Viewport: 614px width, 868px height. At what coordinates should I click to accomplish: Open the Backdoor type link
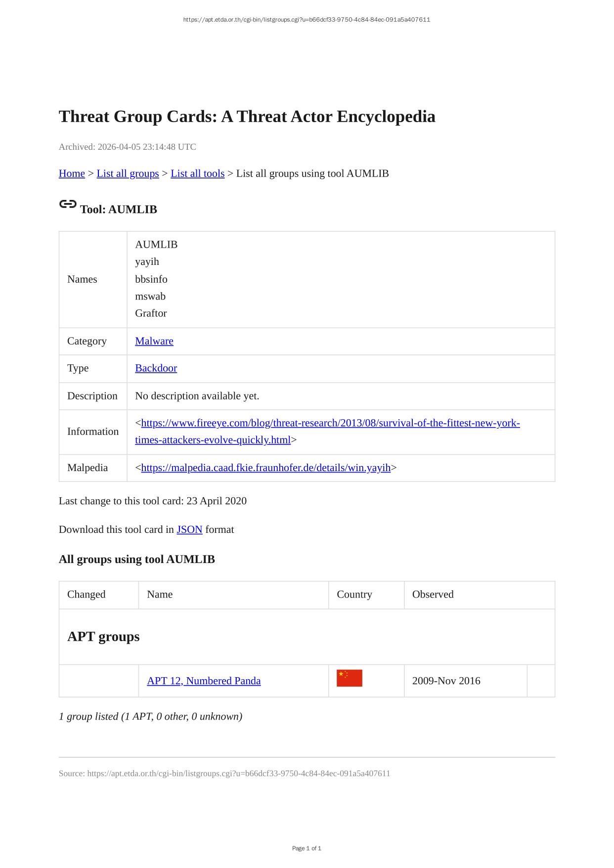tap(156, 368)
